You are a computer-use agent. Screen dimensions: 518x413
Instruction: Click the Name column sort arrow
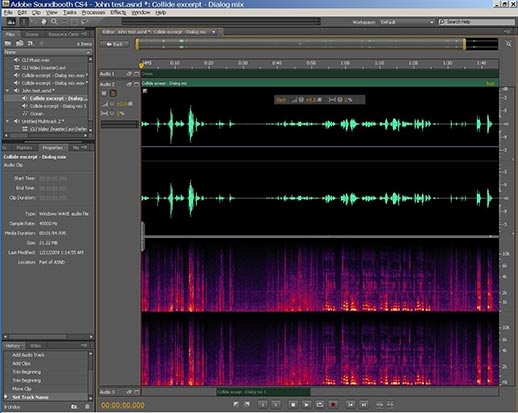coord(88,52)
